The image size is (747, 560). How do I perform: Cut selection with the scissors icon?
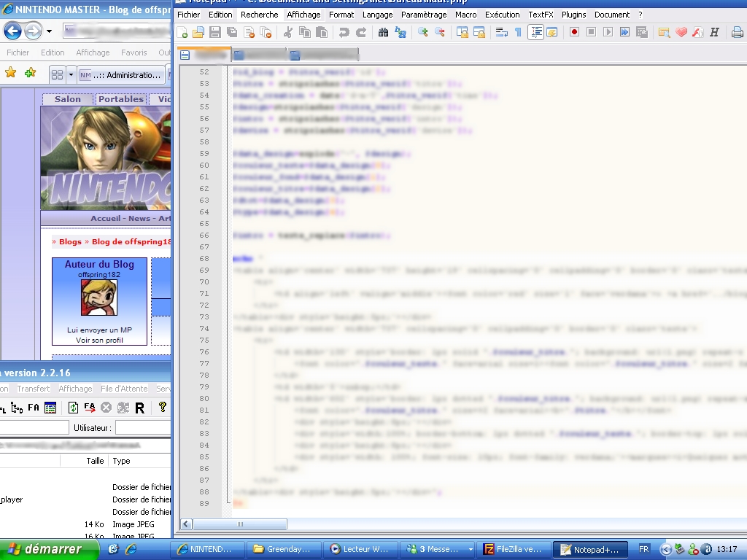[287, 32]
